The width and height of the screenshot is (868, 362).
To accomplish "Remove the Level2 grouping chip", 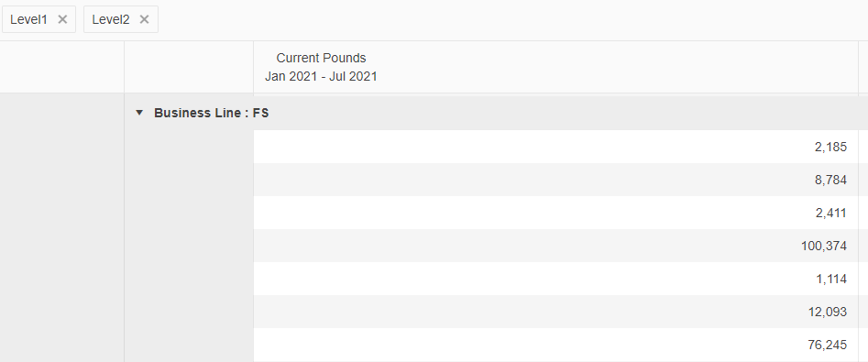I will (x=145, y=19).
